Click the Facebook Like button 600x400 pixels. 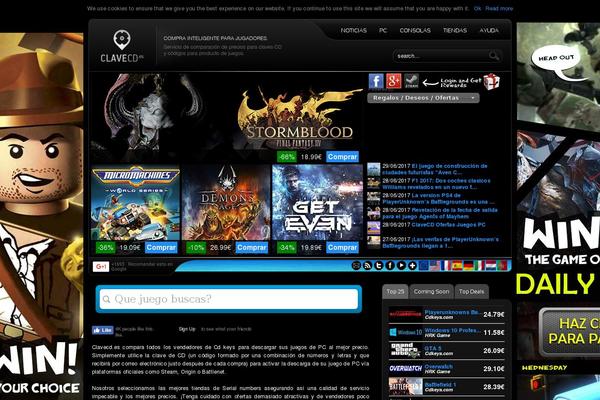(x=103, y=330)
